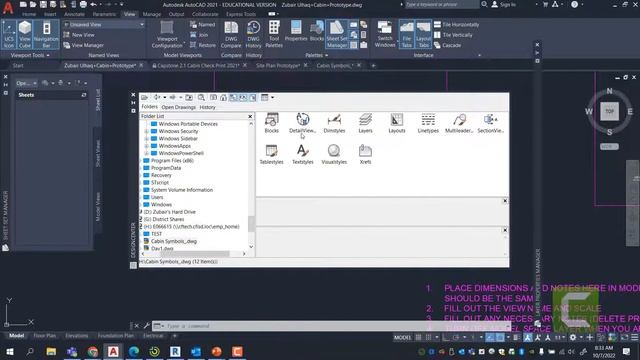Select Cabin Symbols_.dwg in folder list
The height and width of the screenshot is (360, 640).
tap(174, 241)
